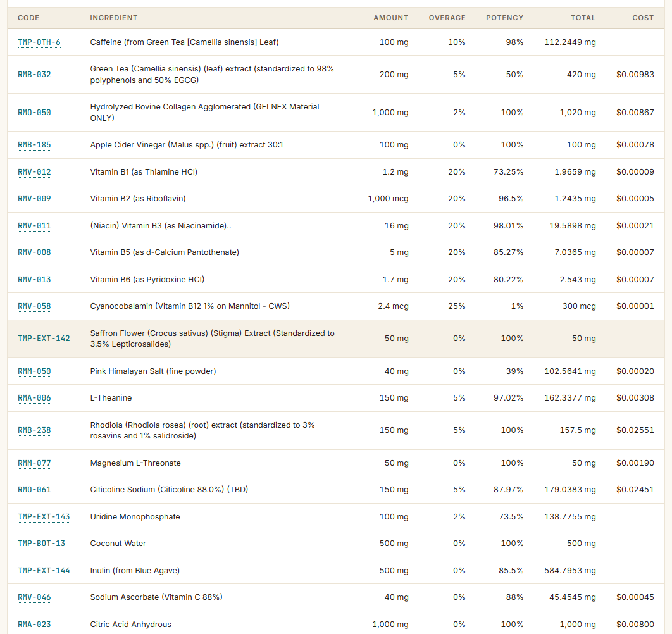Click the $0.00983 cost value

[x=635, y=75]
